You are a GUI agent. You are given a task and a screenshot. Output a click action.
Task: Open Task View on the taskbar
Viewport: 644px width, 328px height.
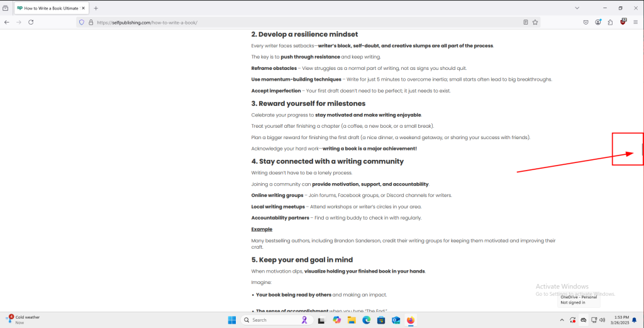tap(321, 320)
